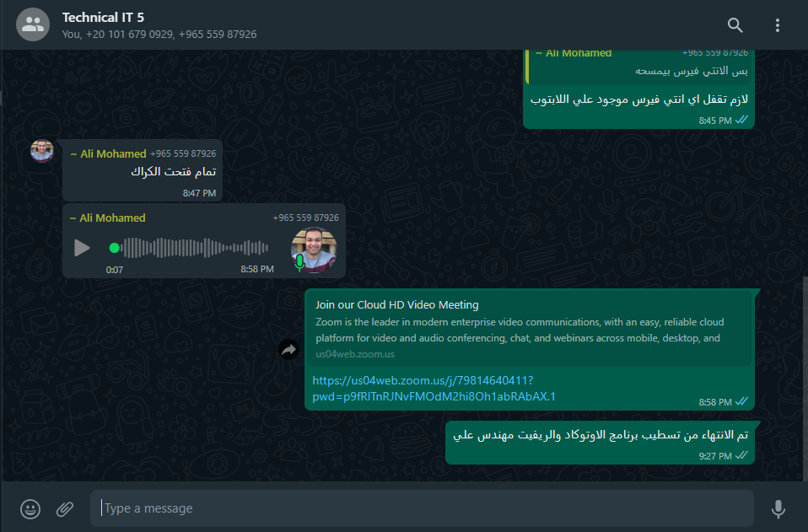The width and height of the screenshot is (808, 532).
Task: Open the us04web.zoom.us meeting link
Action: 434,388
